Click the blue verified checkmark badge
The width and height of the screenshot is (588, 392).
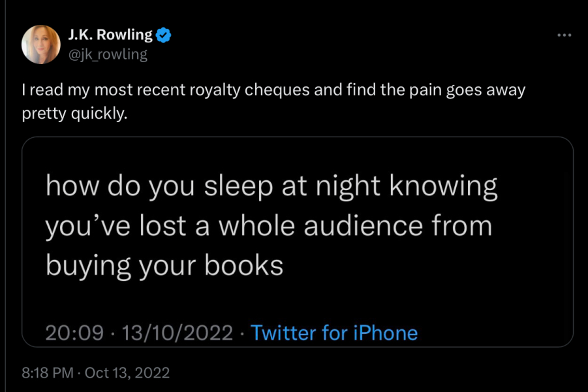[163, 35]
